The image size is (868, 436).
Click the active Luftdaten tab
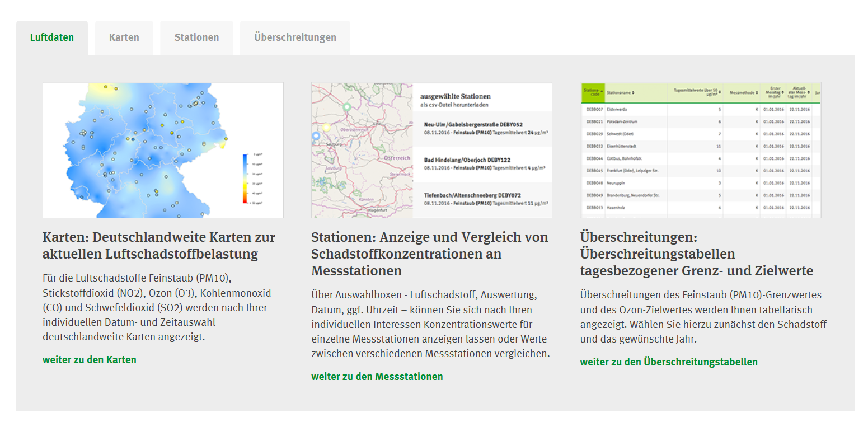51,38
